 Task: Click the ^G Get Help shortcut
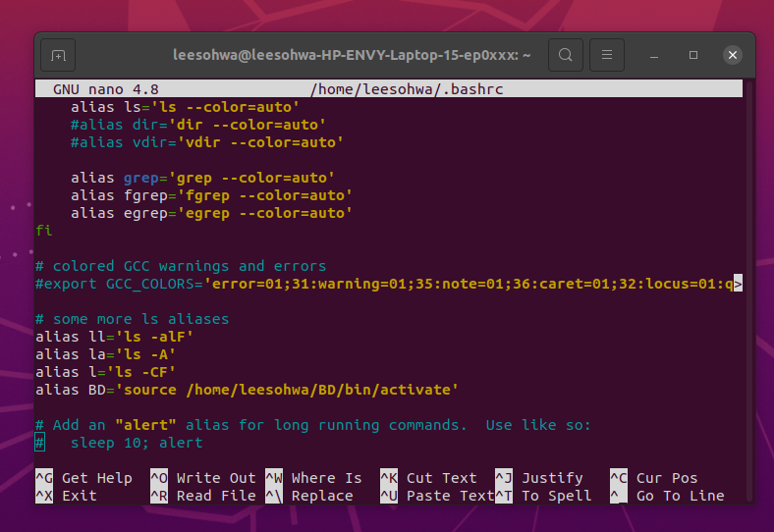point(83,478)
